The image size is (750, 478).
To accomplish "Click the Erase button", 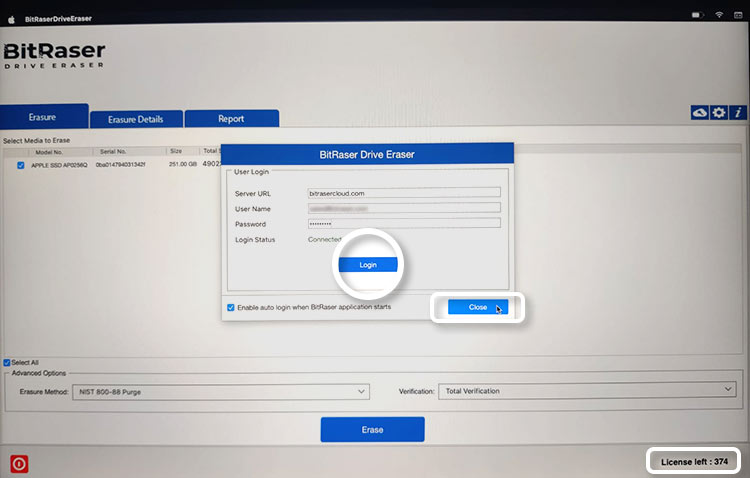I will 373,429.
